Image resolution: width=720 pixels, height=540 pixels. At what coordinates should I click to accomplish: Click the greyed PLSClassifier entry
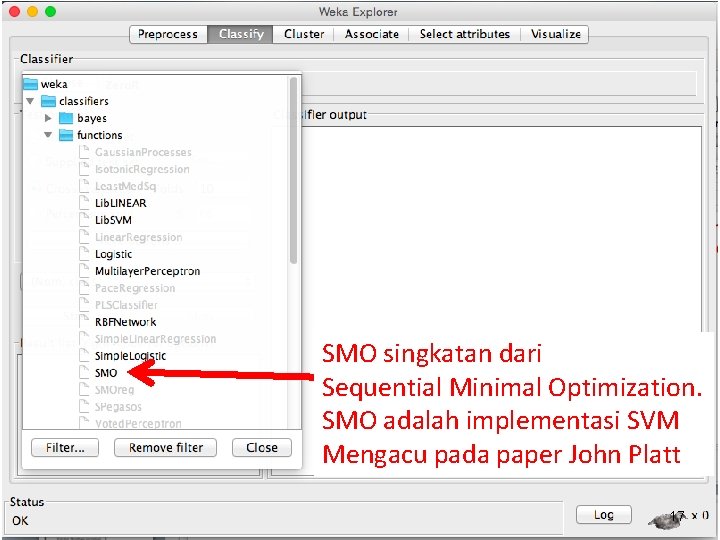point(126,305)
